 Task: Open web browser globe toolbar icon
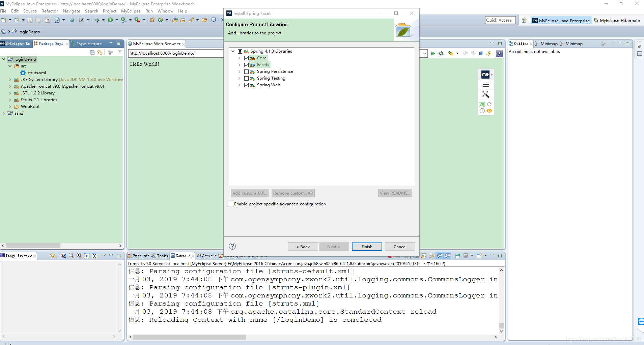click(x=72, y=20)
